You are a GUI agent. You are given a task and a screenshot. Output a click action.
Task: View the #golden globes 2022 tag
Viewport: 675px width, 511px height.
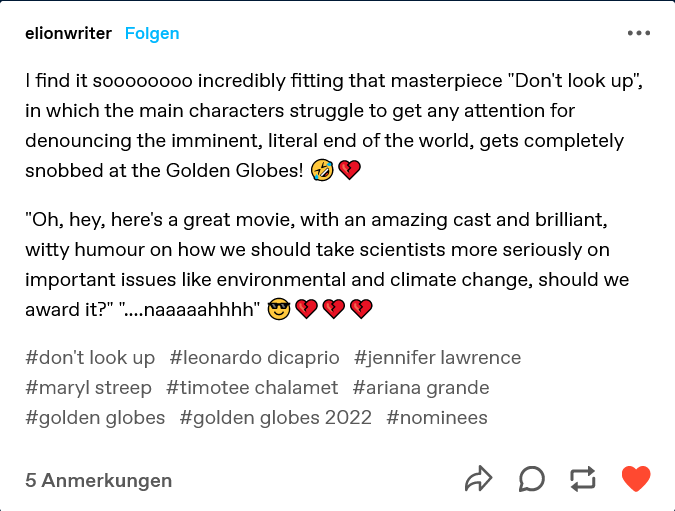276,417
